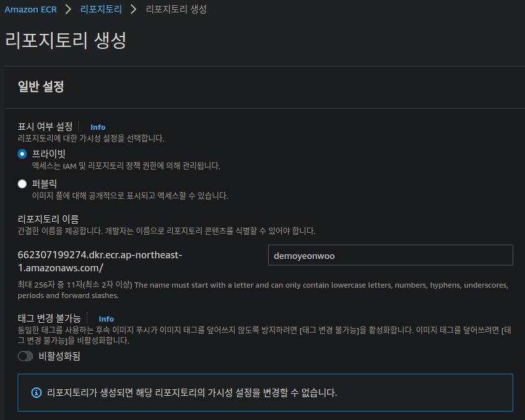525x420 pixels.
Task: Click the visibility cannot change notice text
Action: 192,393
